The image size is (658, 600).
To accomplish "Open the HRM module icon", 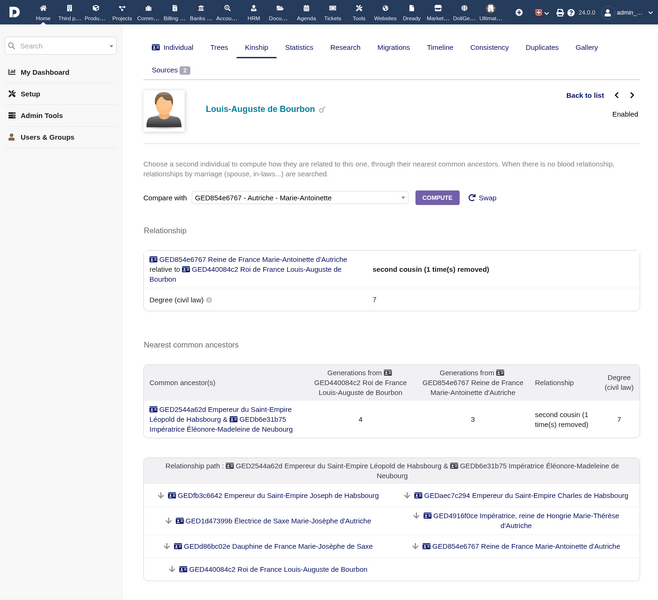I will [x=253, y=8].
